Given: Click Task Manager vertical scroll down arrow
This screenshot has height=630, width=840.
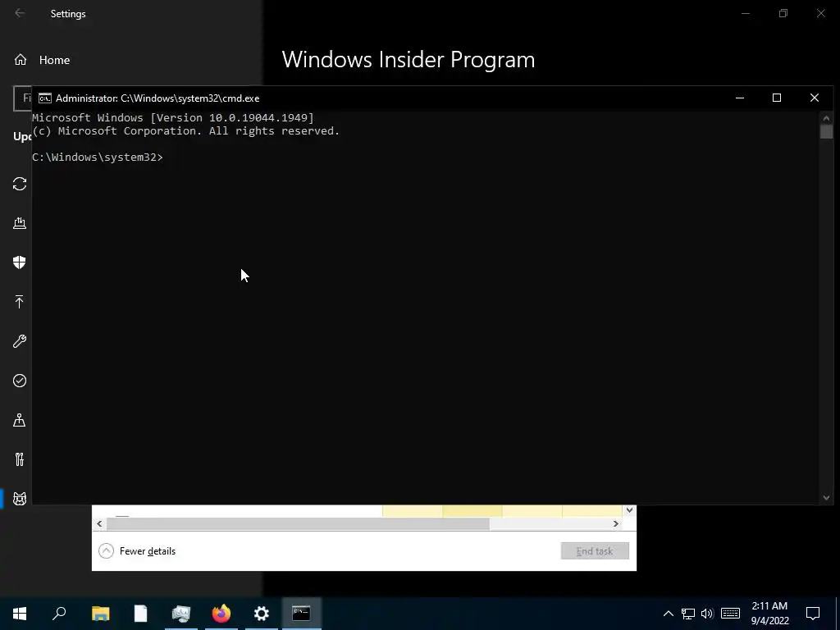Looking at the screenshot, I should point(629,510).
